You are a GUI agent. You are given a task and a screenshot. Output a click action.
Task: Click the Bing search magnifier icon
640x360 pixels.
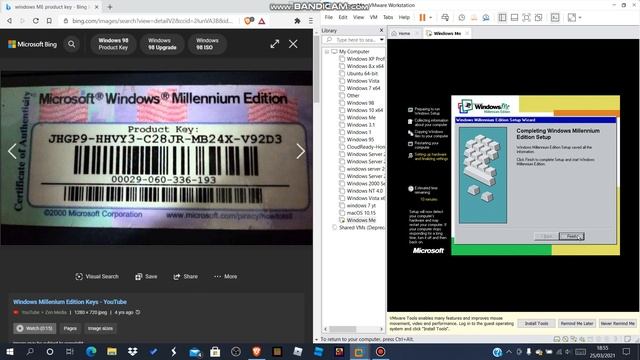[x=72, y=44]
